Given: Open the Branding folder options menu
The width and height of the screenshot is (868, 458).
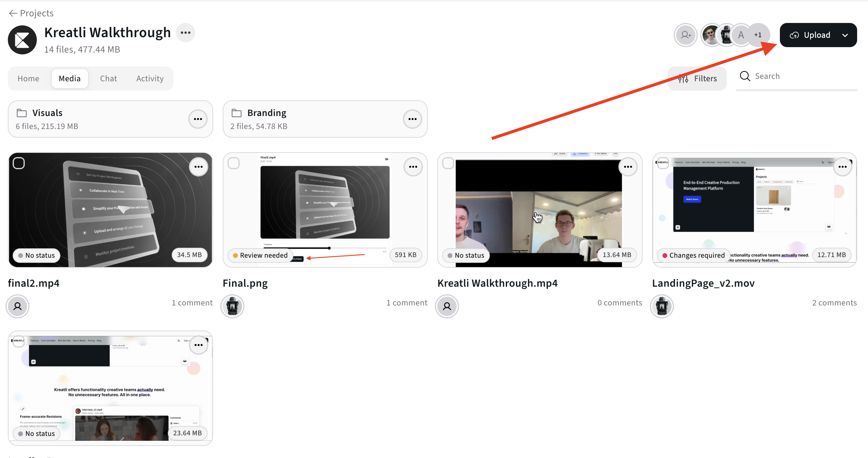Looking at the screenshot, I should tap(413, 119).
